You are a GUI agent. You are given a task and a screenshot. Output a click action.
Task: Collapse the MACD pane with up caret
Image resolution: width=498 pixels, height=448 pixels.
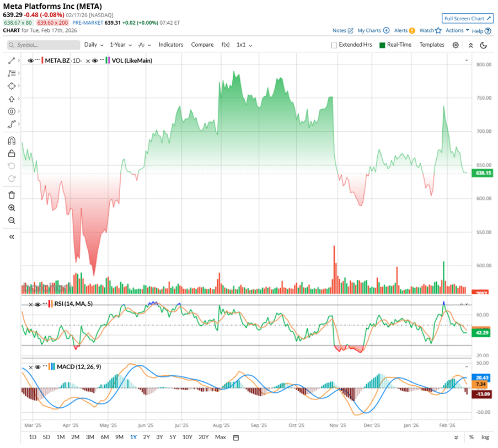467,367
